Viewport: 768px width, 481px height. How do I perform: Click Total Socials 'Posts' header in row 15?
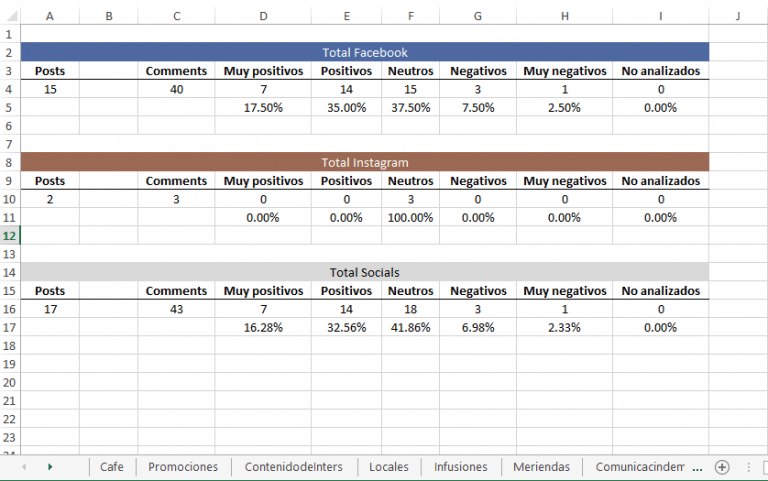(50, 291)
